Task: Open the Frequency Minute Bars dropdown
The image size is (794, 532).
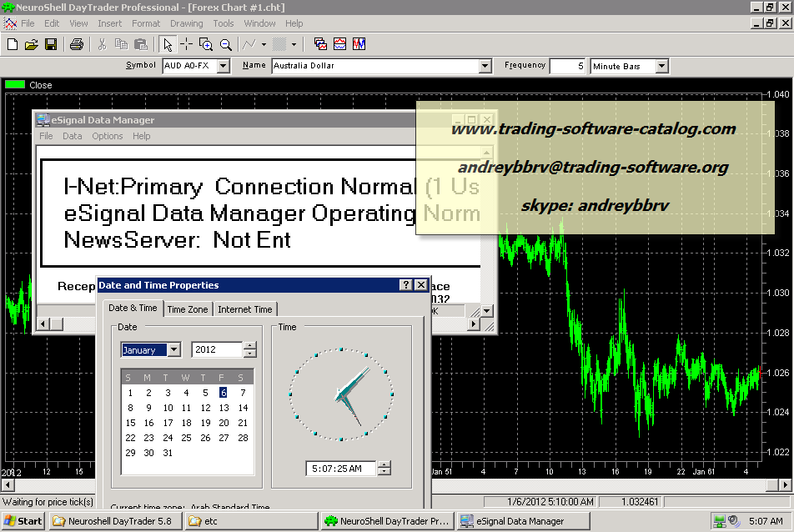Action: tap(661, 67)
